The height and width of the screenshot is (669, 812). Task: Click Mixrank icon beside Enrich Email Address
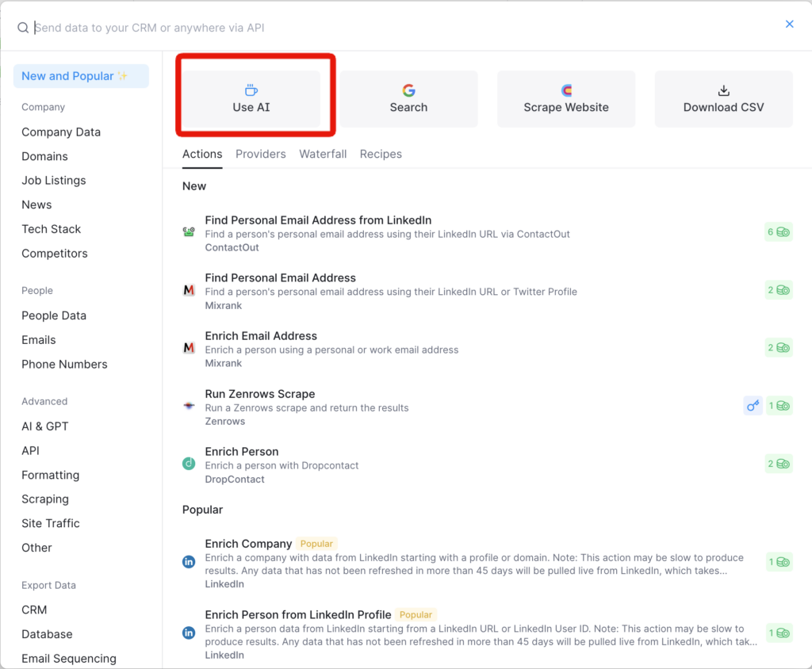(189, 347)
